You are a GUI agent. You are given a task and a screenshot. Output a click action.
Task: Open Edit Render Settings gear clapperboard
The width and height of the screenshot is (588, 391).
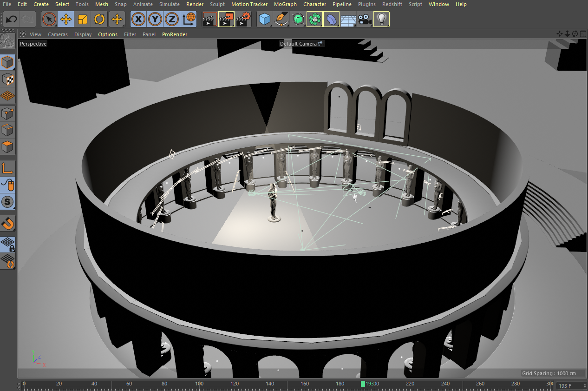coord(243,19)
